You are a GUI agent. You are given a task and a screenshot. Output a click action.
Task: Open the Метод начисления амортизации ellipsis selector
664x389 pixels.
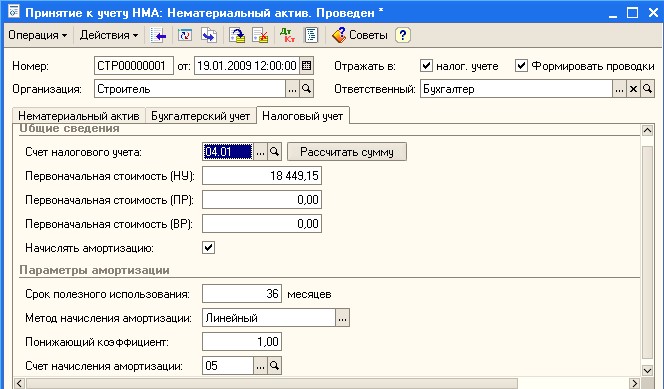343,318
